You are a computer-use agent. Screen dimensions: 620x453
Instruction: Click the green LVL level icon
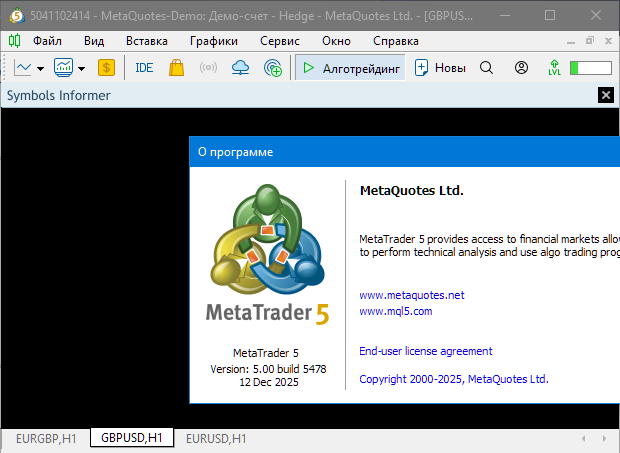coord(554,68)
